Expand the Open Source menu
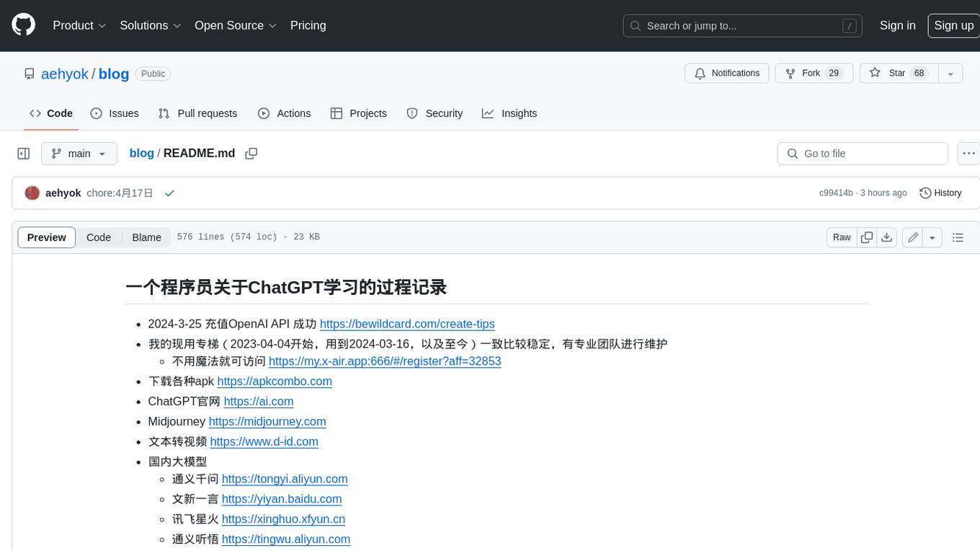Viewport: 980px width, 551px height. (x=236, y=25)
